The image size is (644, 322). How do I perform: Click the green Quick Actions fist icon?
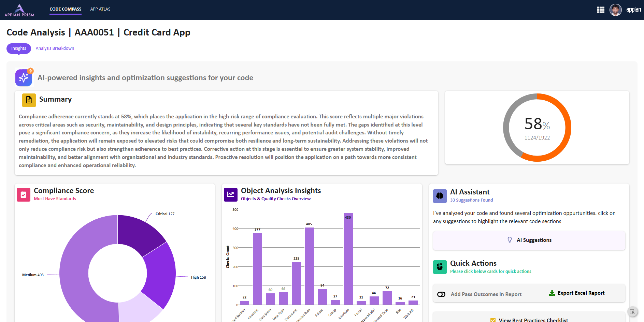click(440, 267)
